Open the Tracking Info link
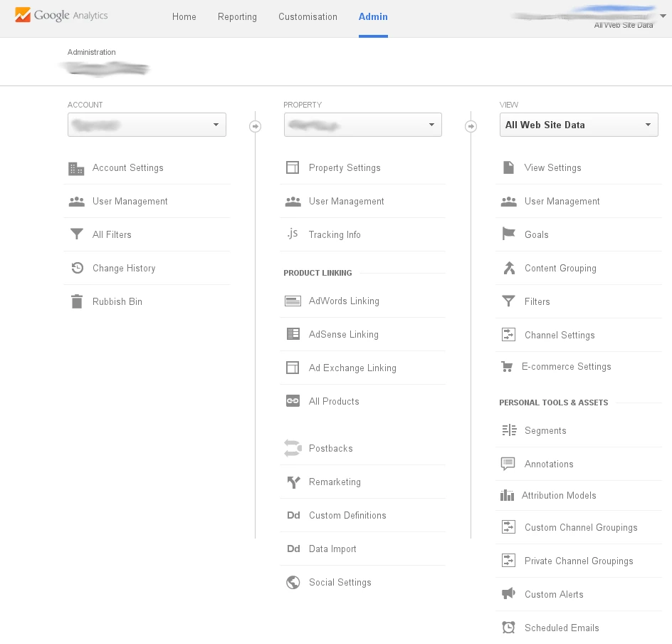672x644 pixels. (x=335, y=234)
